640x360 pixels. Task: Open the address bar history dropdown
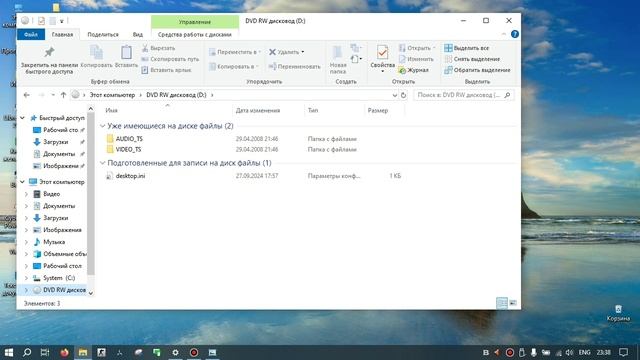tap(395, 95)
